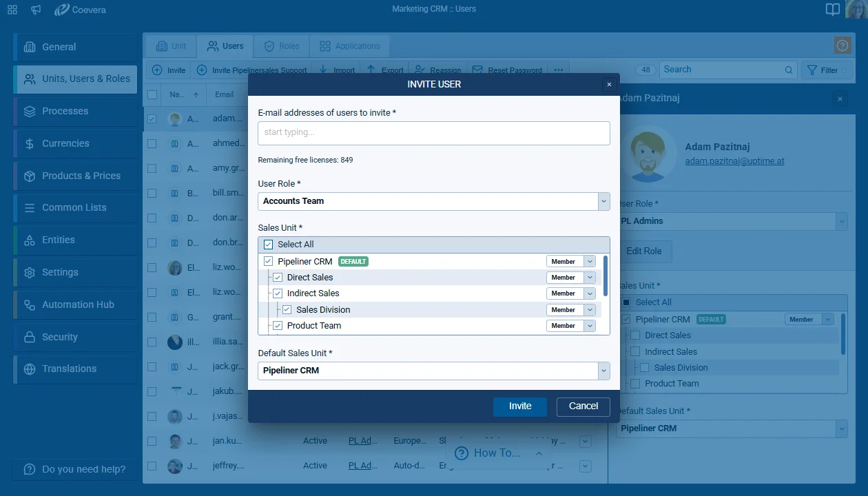Click the Import toolbar icon
The image size is (868, 496).
(x=323, y=70)
